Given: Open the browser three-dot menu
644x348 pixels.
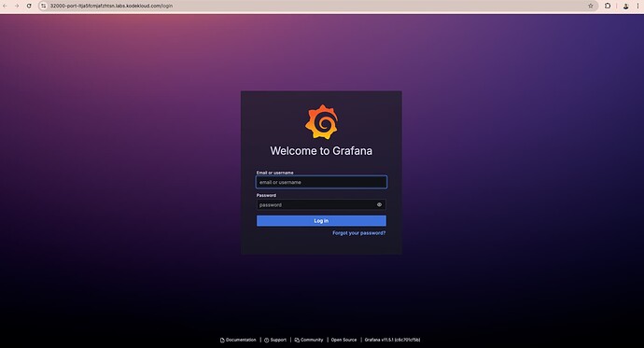Looking at the screenshot, I should click(637, 6).
